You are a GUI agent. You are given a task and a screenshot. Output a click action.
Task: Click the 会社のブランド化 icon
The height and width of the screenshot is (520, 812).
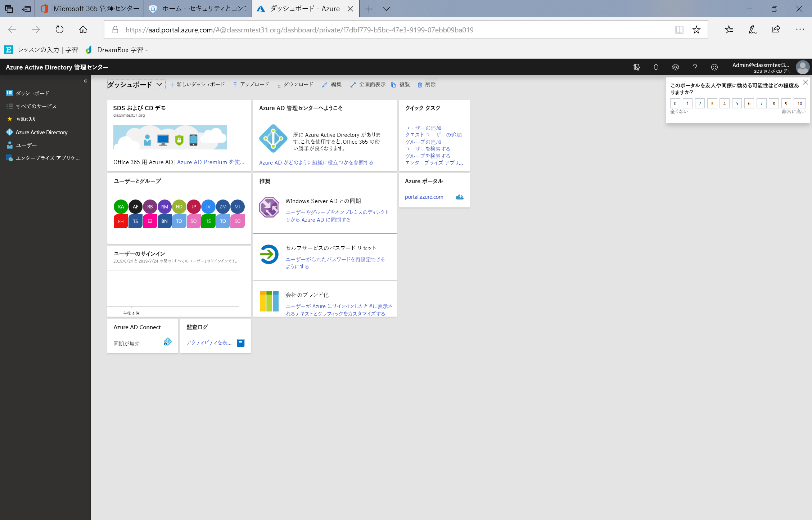(x=269, y=301)
